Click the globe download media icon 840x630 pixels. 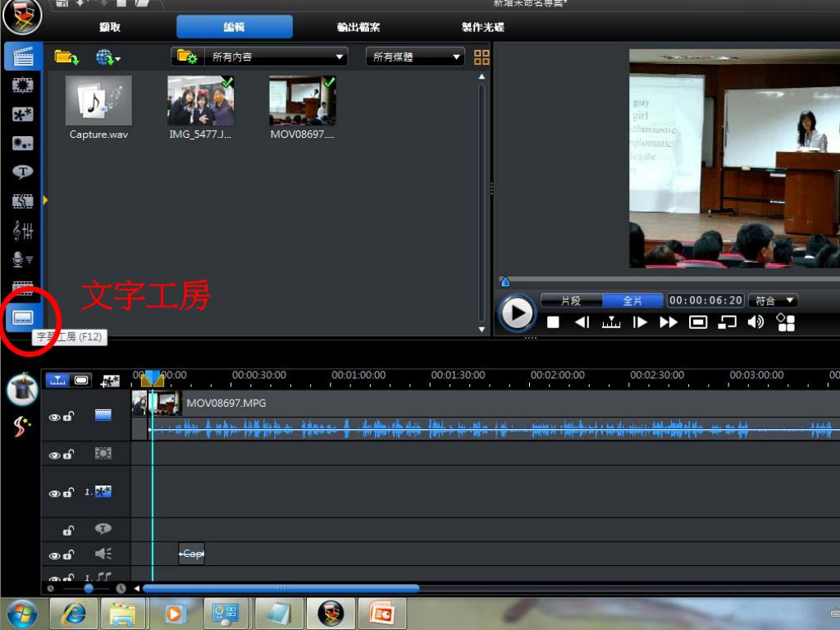point(107,57)
